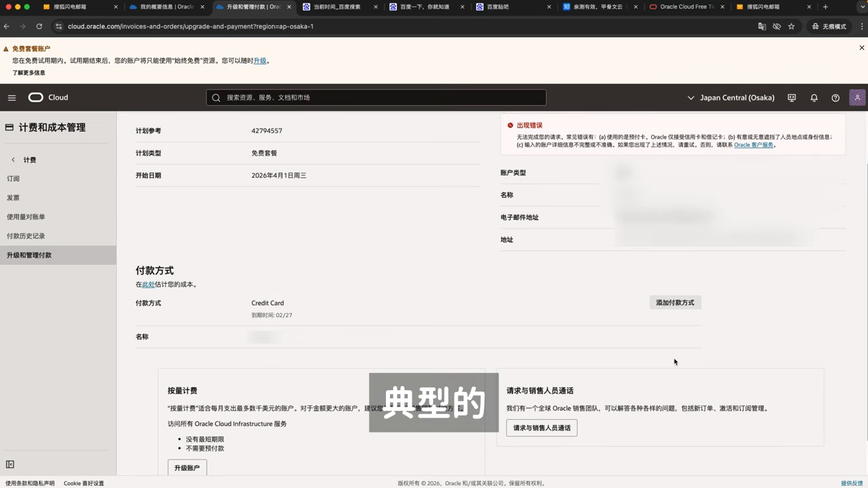Bookmark this page with the star icon
Image resolution: width=868 pixels, height=488 pixels.
pos(791,26)
